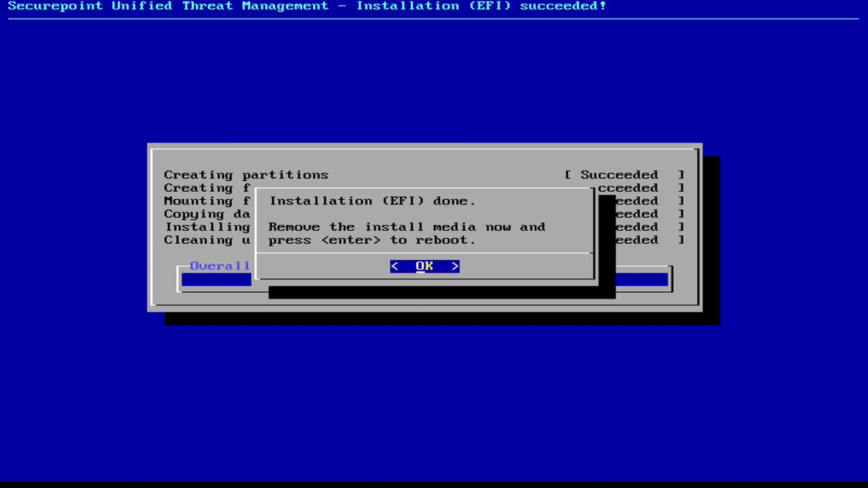Click the left part of Overall progress bar

click(216, 280)
